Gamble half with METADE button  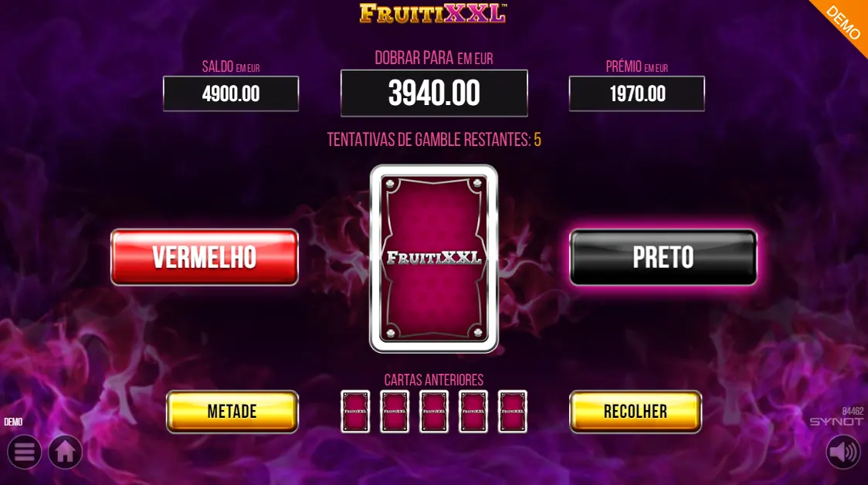(232, 412)
